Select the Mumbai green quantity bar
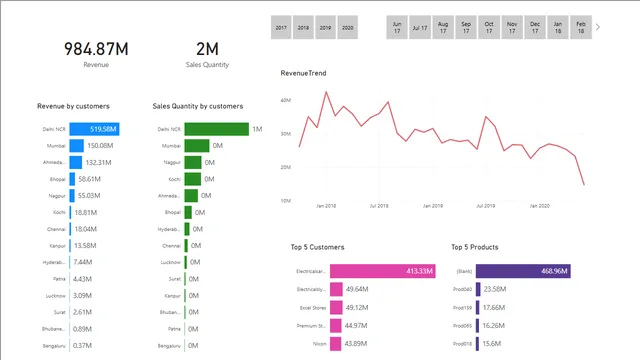This screenshot has width=640, height=360. click(197, 146)
